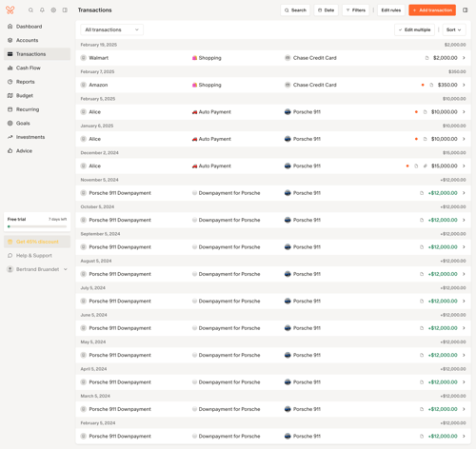Click the Amazon merchant icon
Image resolution: width=476 pixels, height=449 pixels.
[x=84, y=85]
